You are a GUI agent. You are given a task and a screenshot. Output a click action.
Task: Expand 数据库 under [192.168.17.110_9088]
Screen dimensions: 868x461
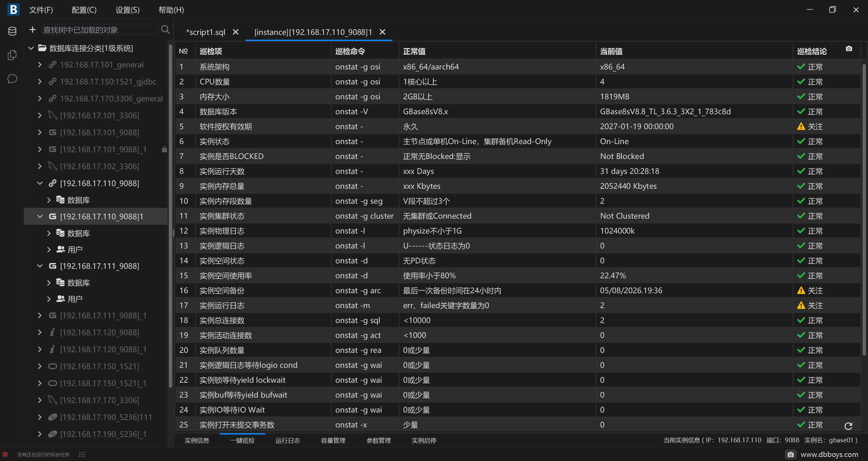tap(49, 200)
